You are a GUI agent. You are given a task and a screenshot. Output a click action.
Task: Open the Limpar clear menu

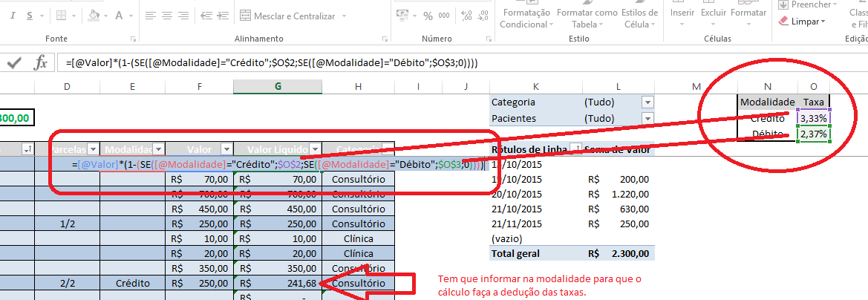point(802,22)
